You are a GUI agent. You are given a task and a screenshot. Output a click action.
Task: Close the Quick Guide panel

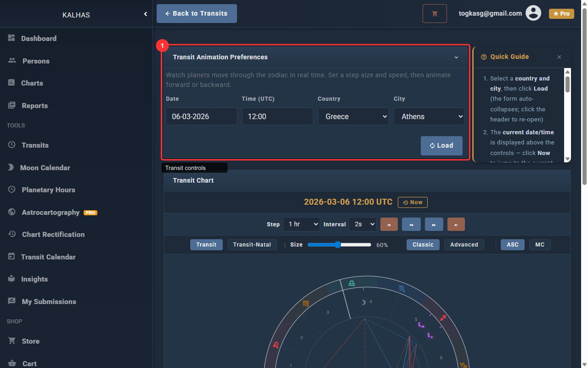[559, 57]
